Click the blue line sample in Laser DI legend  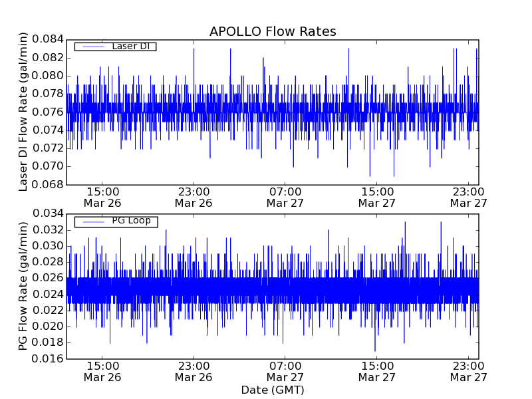point(93,47)
